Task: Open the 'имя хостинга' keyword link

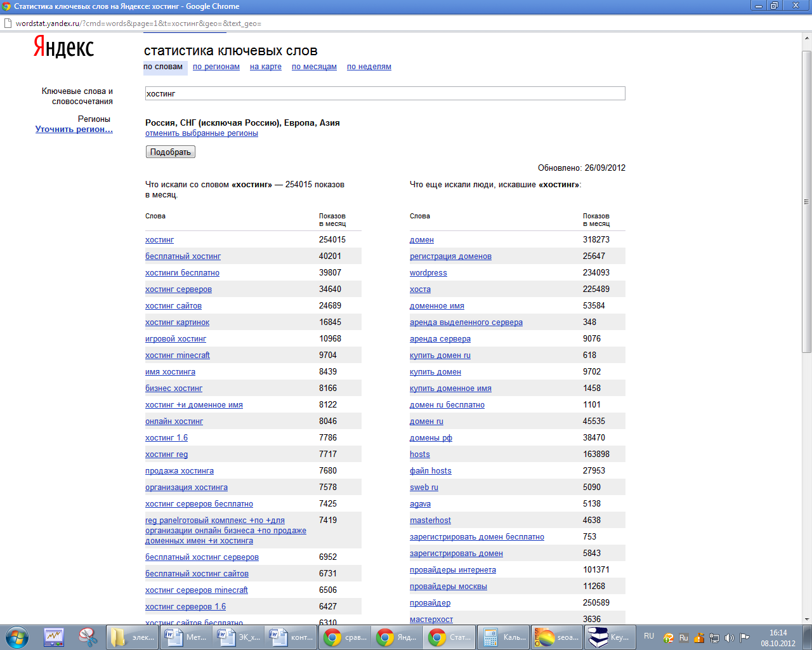Action: [x=170, y=372]
